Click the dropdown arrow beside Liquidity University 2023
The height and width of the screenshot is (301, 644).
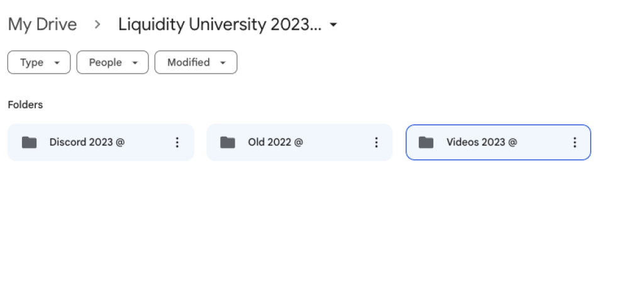pyautogui.click(x=333, y=25)
